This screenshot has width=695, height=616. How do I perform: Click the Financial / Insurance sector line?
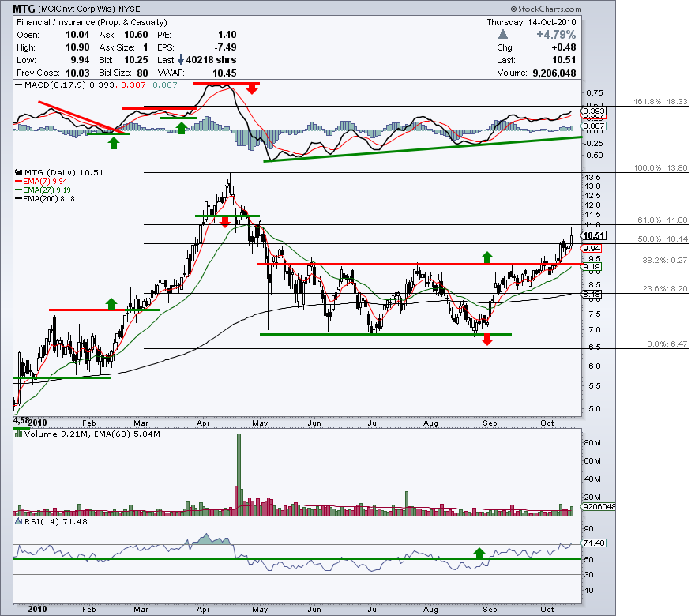coord(92,22)
